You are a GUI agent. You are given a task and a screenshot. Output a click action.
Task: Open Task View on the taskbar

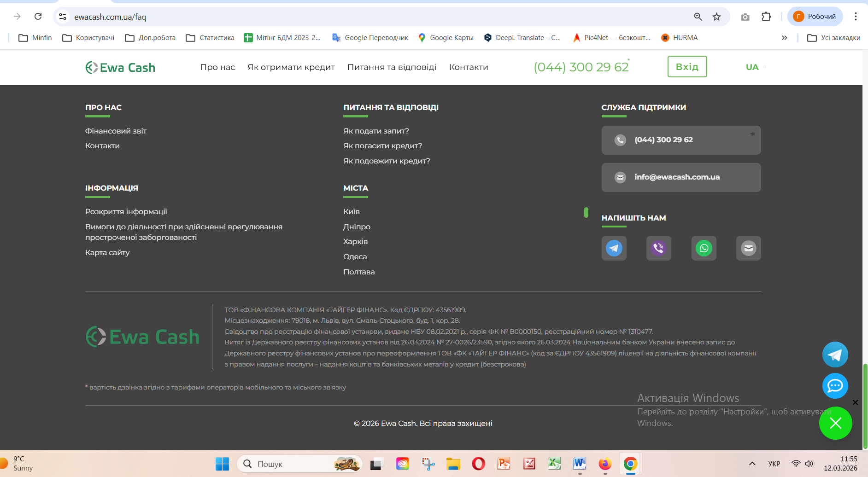[x=377, y=464]
